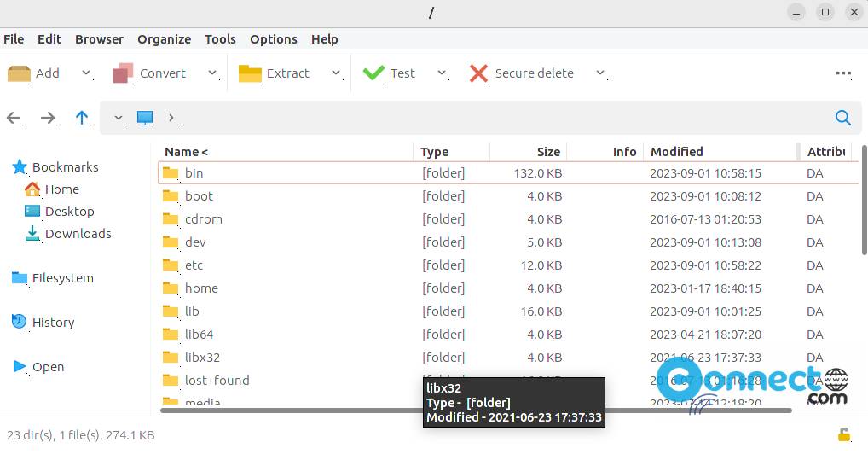Sort by the Name column header

[x=285, y=151]
